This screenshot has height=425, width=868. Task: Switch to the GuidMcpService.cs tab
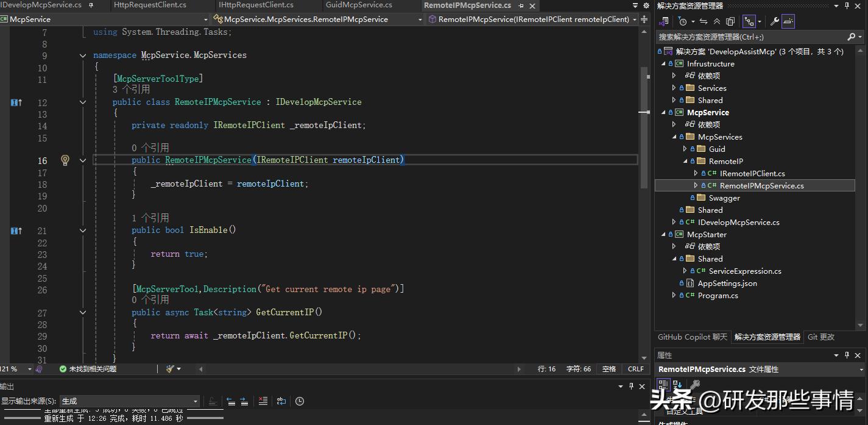(359, 5)
